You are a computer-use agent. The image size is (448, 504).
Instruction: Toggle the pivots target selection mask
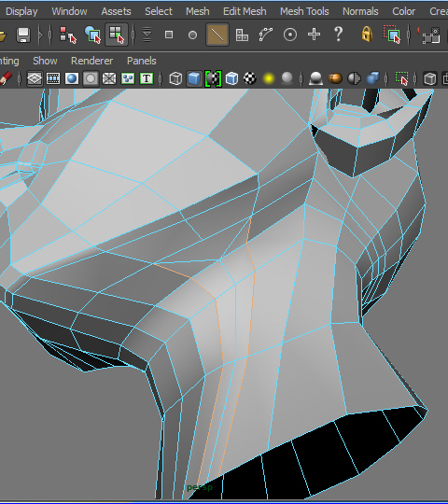pos(290,35)
